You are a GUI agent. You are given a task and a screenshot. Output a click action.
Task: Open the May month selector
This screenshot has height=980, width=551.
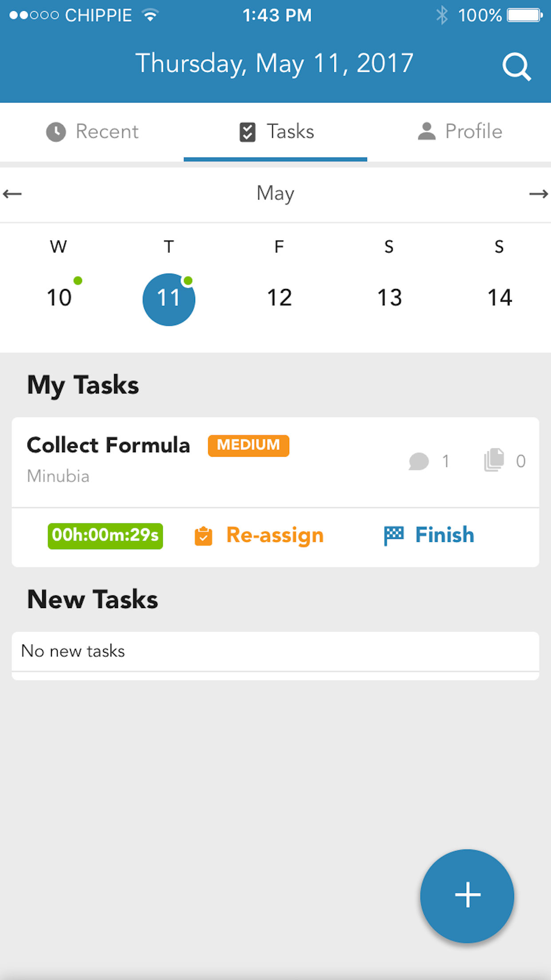(275, 194)
